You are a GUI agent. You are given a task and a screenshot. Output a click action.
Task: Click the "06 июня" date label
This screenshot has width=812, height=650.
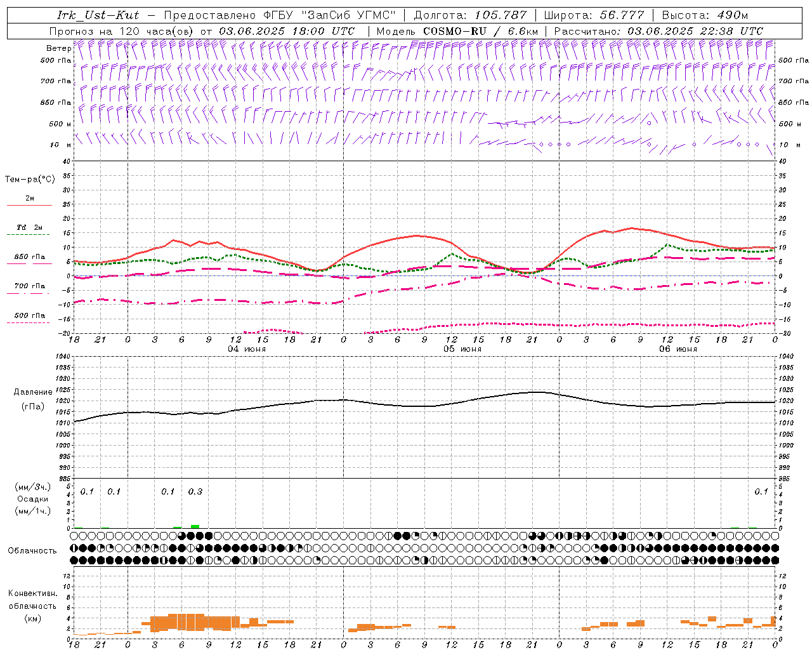tap(678, 349)
